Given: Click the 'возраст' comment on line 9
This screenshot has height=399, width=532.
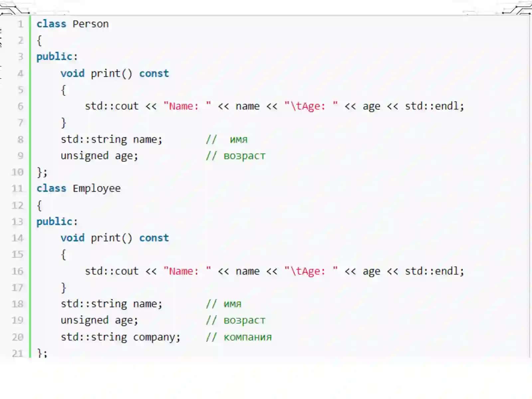Looking at the screenshot, I should coord(244,156).
